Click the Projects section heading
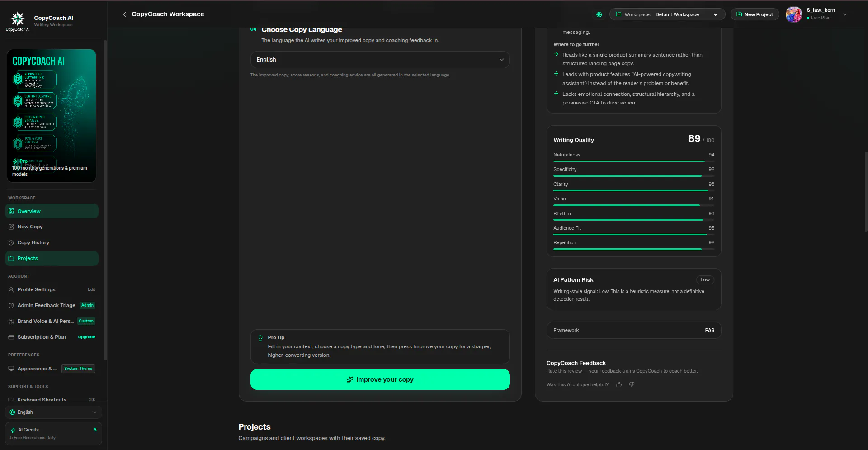 coord(255,427)
